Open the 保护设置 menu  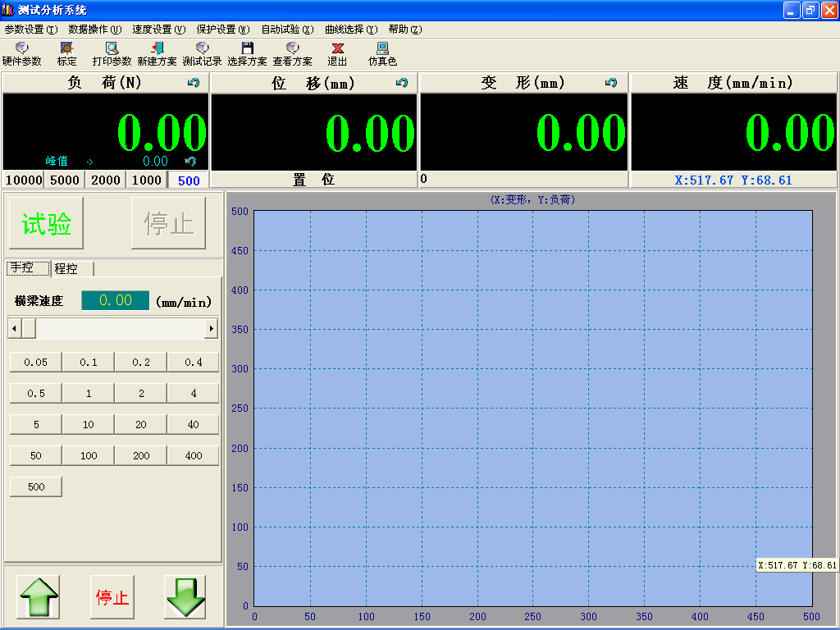(223, 30)
